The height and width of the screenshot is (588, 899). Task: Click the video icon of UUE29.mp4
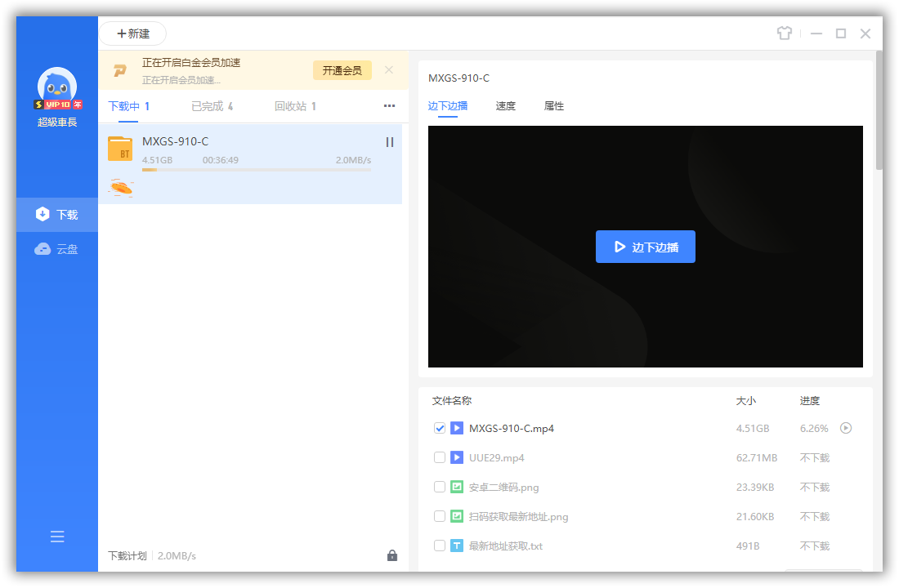pyautogui.click(x=456, y=457)
